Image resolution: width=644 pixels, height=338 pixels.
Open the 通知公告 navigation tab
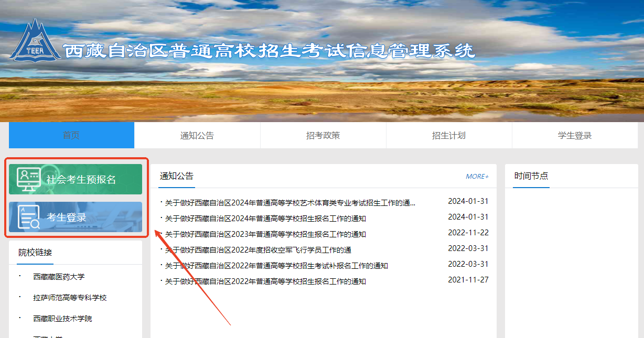[x=197, y=136]
